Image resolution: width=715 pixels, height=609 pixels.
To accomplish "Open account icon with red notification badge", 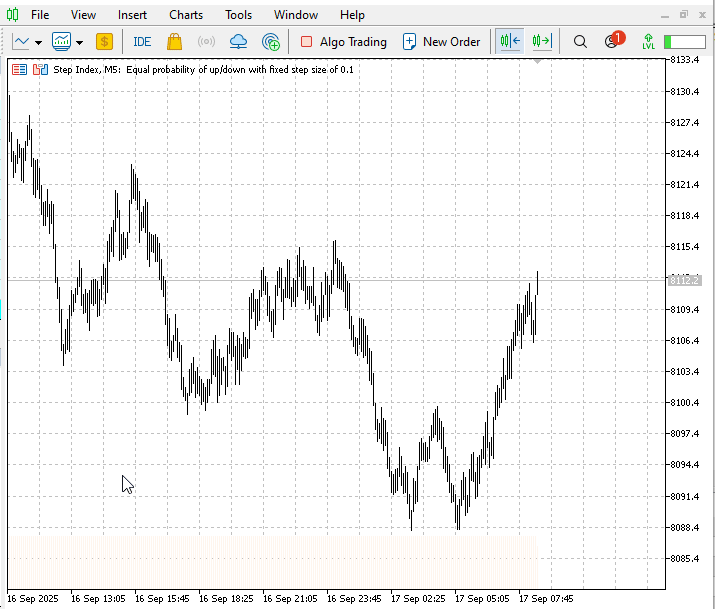I will click(x=614, y=40).
